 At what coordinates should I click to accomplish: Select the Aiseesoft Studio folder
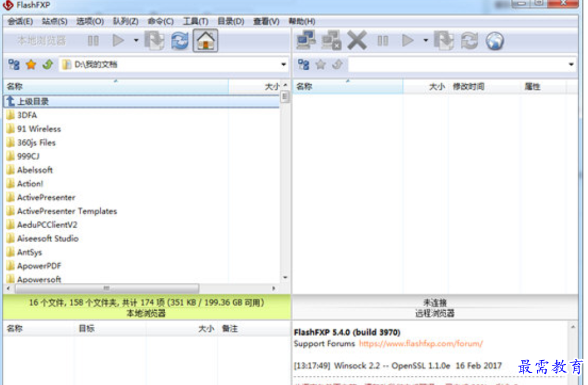48,238
